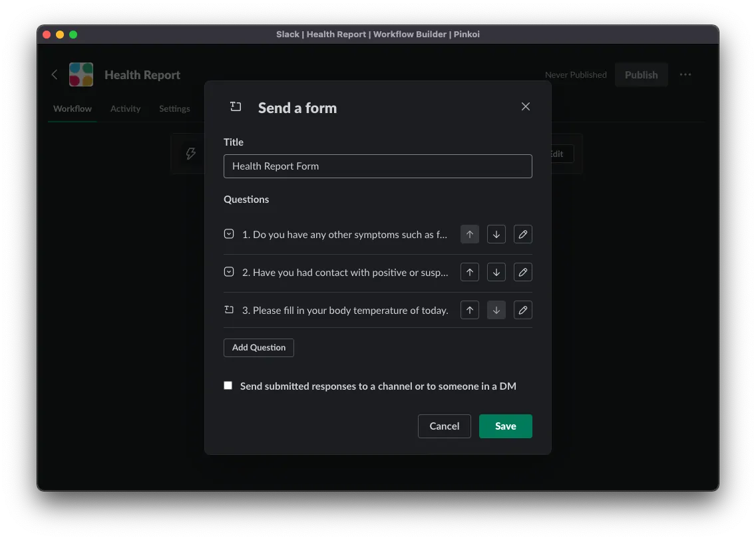Open the Settings tab
Image resolution: width=756 pixels, height=540 pixels.
click(174, 108)
